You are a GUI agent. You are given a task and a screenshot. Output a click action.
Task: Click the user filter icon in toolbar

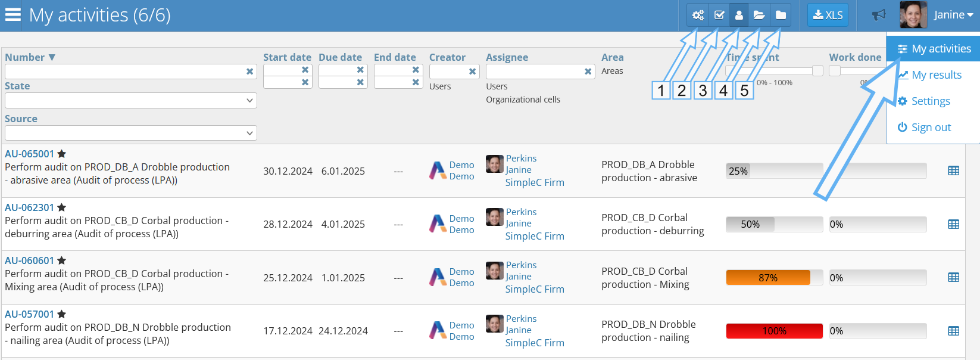point(739,15)
